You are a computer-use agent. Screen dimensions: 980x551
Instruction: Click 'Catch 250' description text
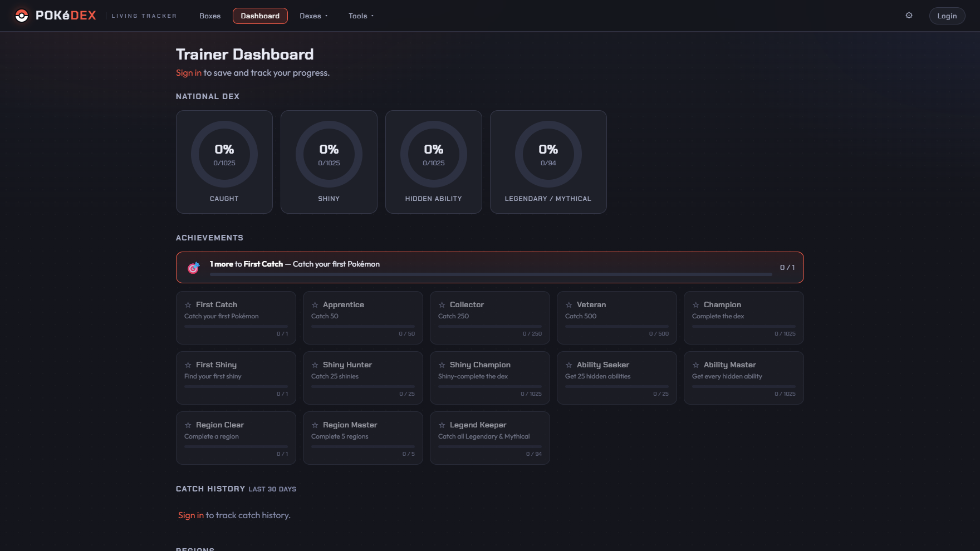453,316
